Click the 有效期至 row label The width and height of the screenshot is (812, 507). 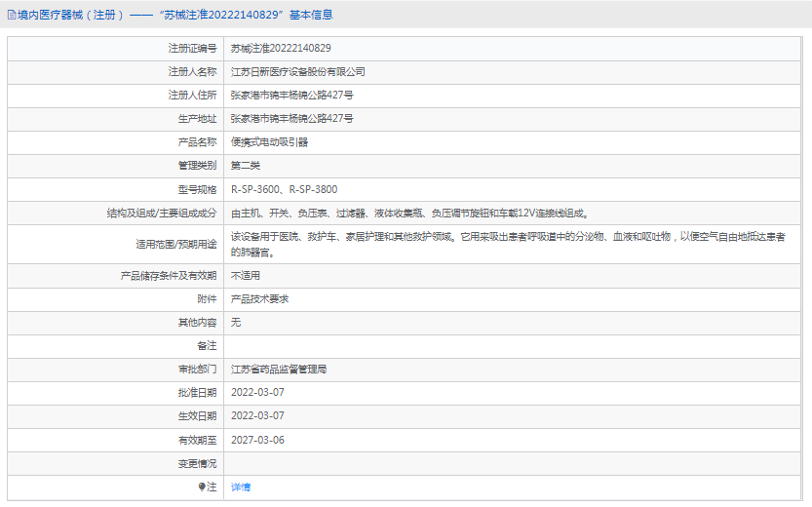pos(197,440)
